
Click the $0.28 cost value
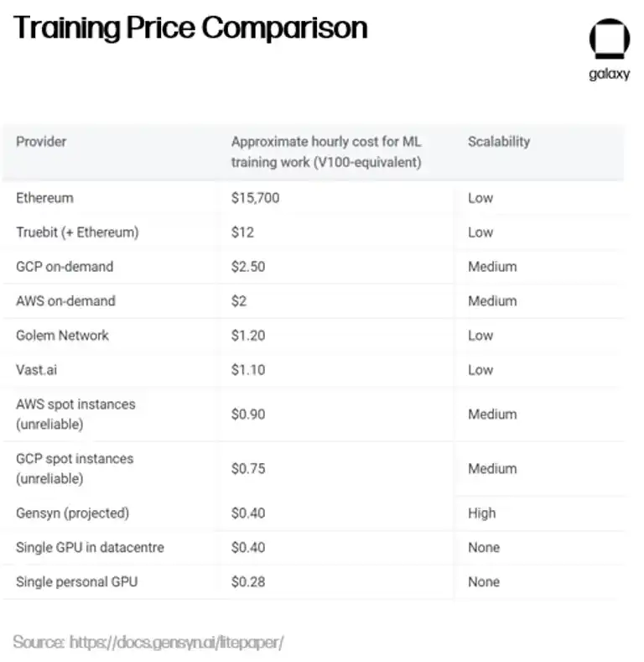point(248,582)
